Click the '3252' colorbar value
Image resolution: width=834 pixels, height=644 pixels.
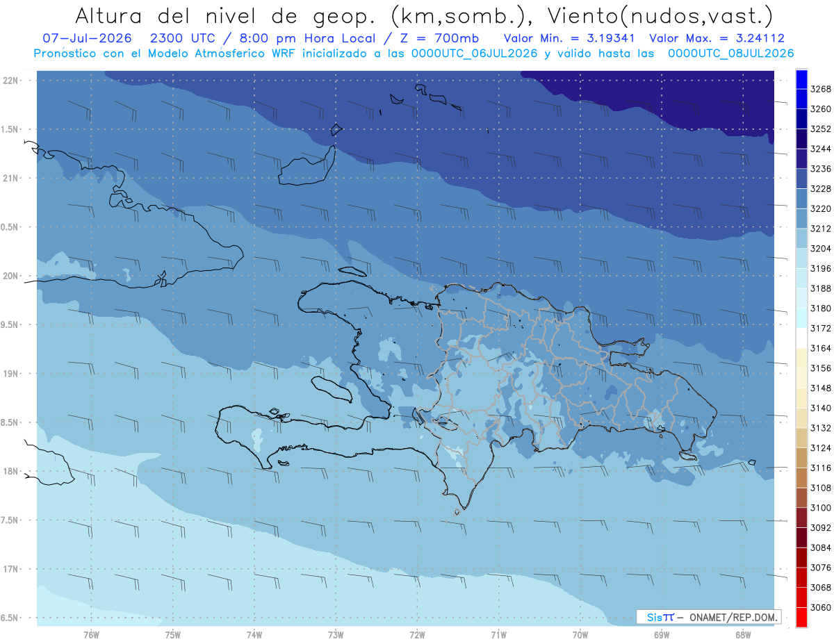click(x=821, y=129)
